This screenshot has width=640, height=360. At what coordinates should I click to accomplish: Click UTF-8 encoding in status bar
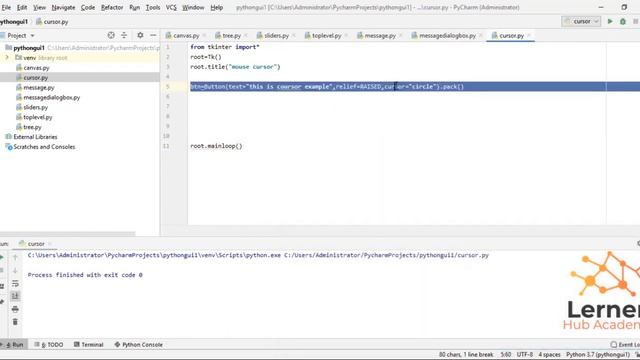tap(524, 354)
